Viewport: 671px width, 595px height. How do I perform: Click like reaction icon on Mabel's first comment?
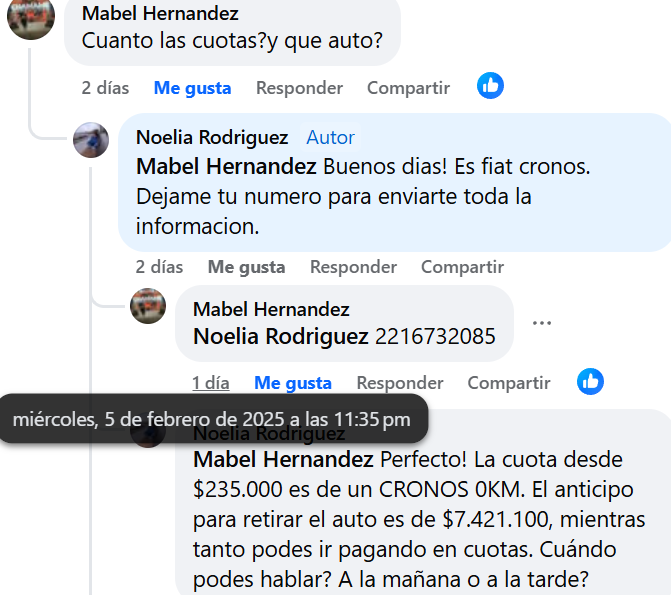(x=490, y=86)
